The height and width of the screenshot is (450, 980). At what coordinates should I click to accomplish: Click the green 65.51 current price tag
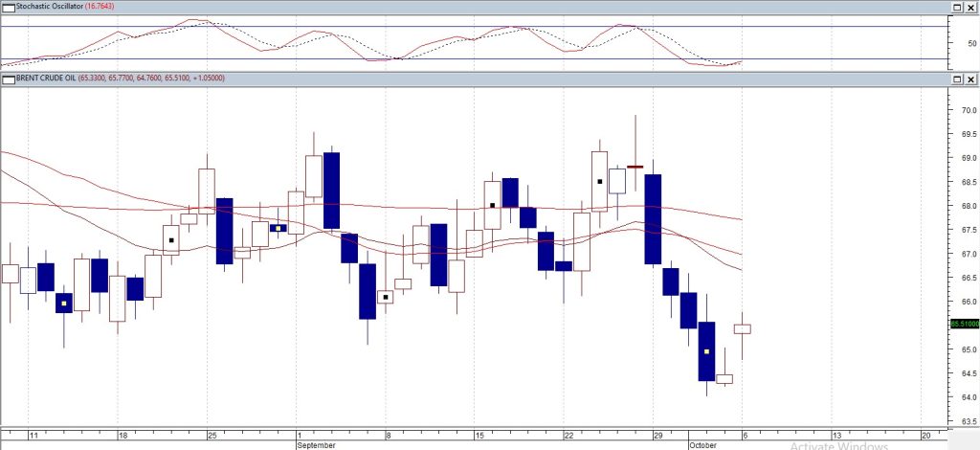(963, 324)
